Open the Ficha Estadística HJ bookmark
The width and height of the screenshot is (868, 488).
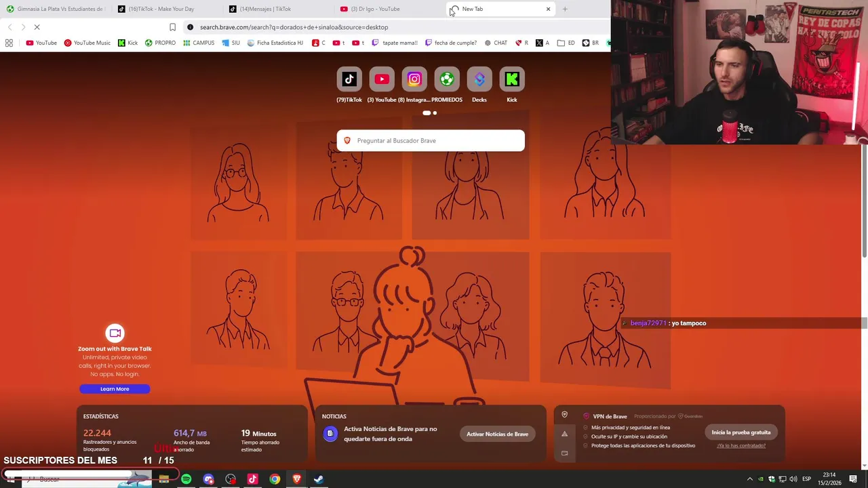[275, 43]
